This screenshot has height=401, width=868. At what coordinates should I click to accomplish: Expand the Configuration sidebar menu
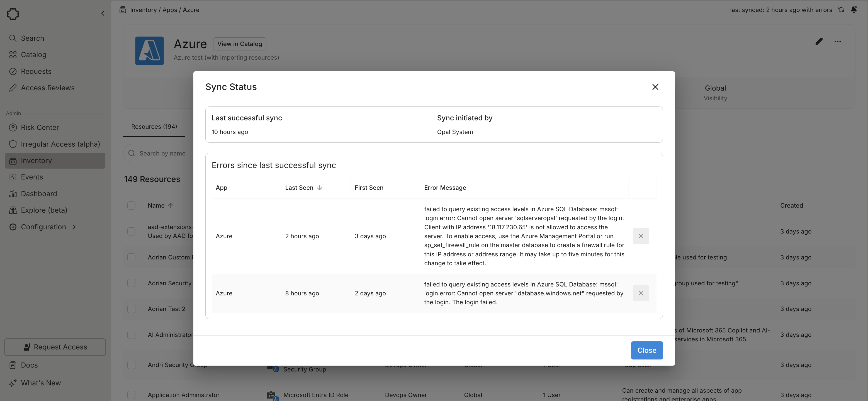(x=43, y=227)
